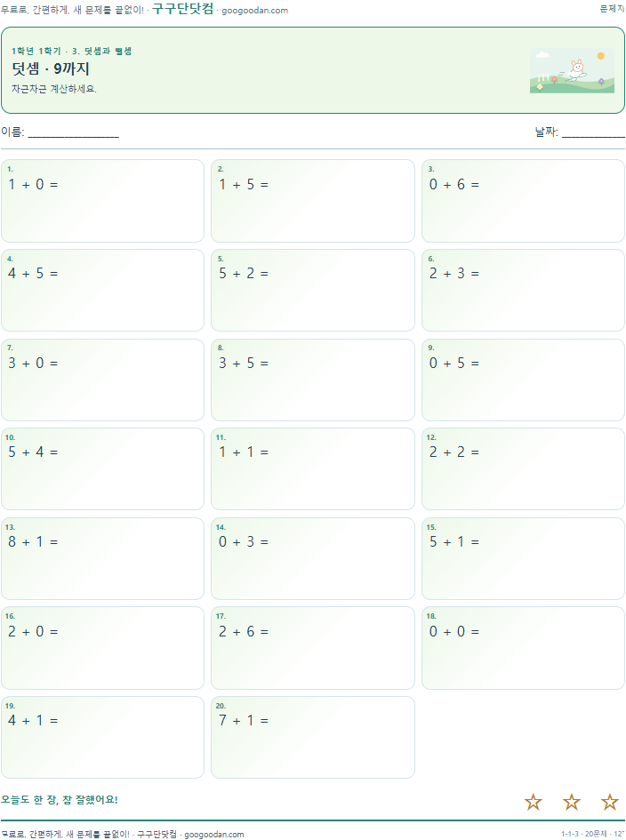The width and height of the screenshot is (626, 840).
Task: Select problem 8 box with 3 + 5
Action: (x=313, y=380)
